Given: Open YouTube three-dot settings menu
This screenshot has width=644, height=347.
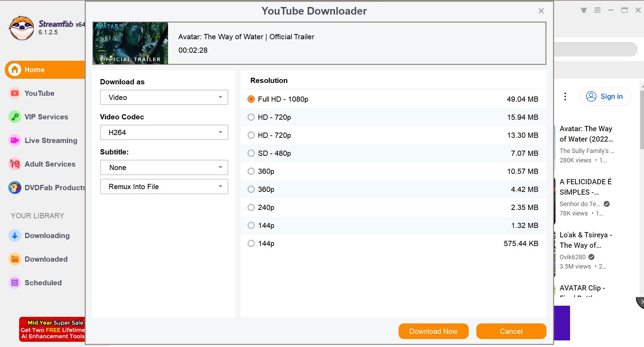Looking at the screenshot, I should point(565,96).
